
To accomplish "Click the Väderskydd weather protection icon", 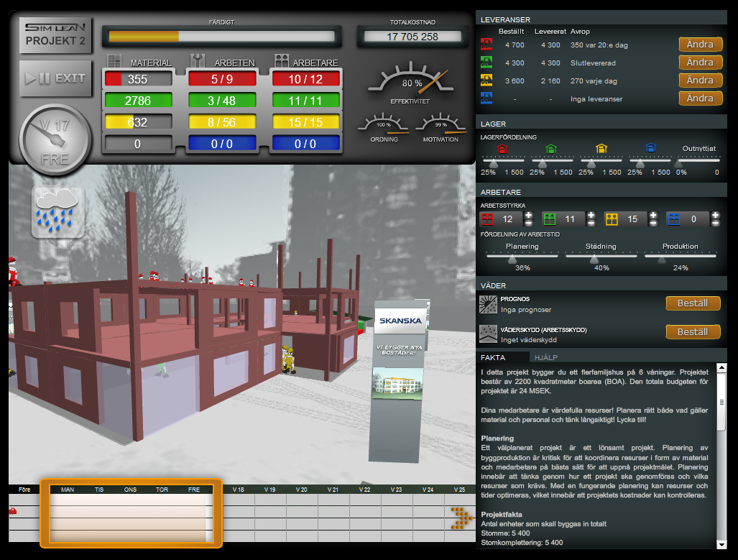I will [488, 334].
